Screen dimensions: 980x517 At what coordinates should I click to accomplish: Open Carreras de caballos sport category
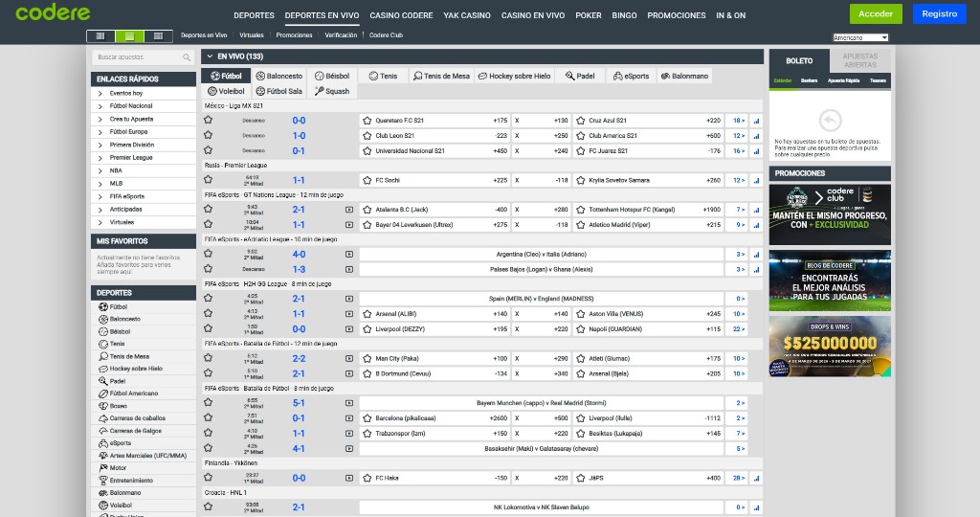point(137,418)
